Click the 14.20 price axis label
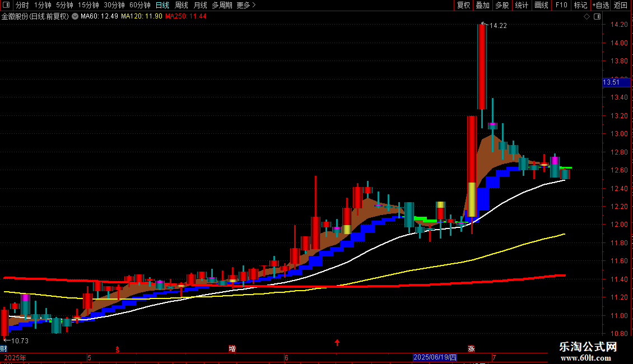 pyautogui.click(x=619, y=25)
